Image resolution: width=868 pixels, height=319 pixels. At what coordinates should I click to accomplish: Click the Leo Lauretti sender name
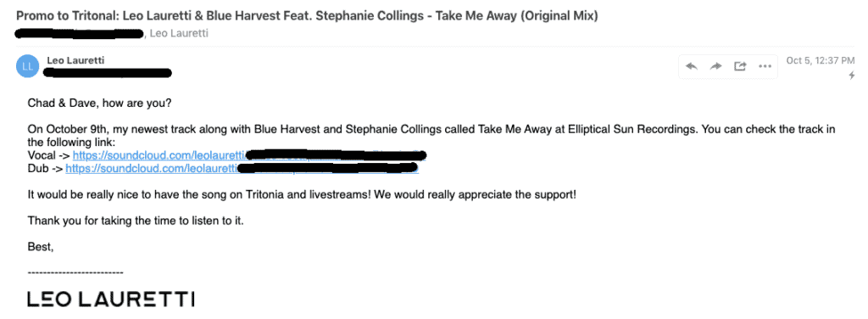click(x=75, y=60)
